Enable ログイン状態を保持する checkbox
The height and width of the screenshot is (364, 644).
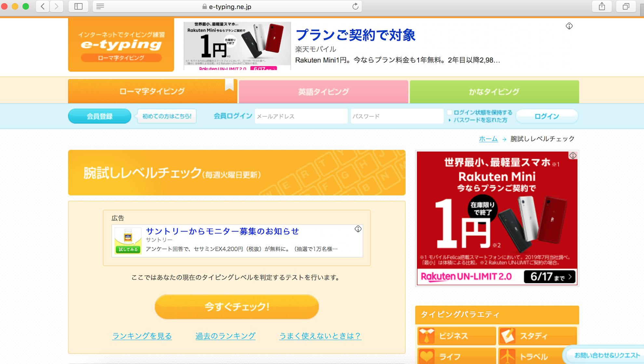click(x=450, y=112)
